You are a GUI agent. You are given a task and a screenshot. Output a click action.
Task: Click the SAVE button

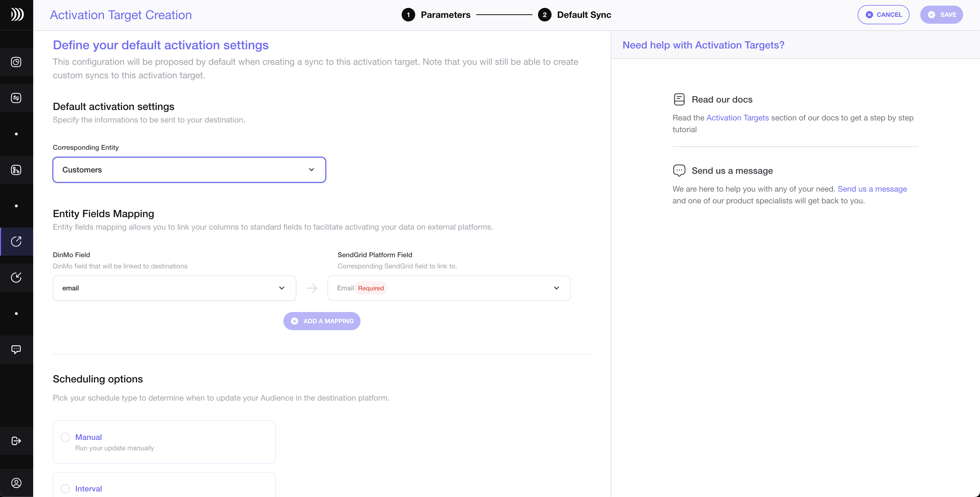pos(942,15)
